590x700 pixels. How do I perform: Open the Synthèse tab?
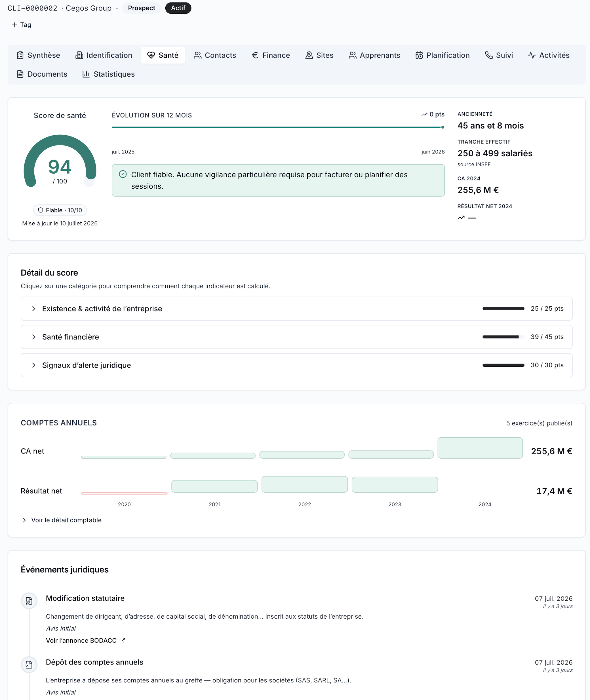coord(39,55)
